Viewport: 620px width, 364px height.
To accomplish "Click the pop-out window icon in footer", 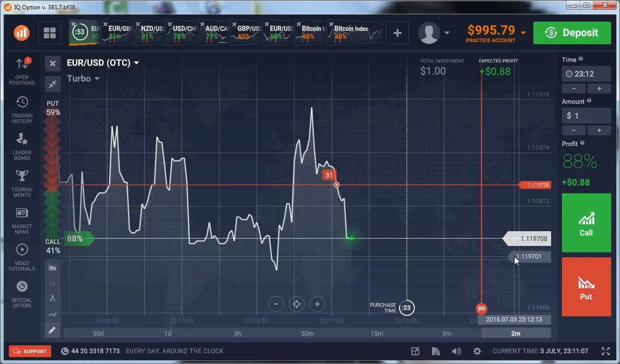I will pos(415,351).
